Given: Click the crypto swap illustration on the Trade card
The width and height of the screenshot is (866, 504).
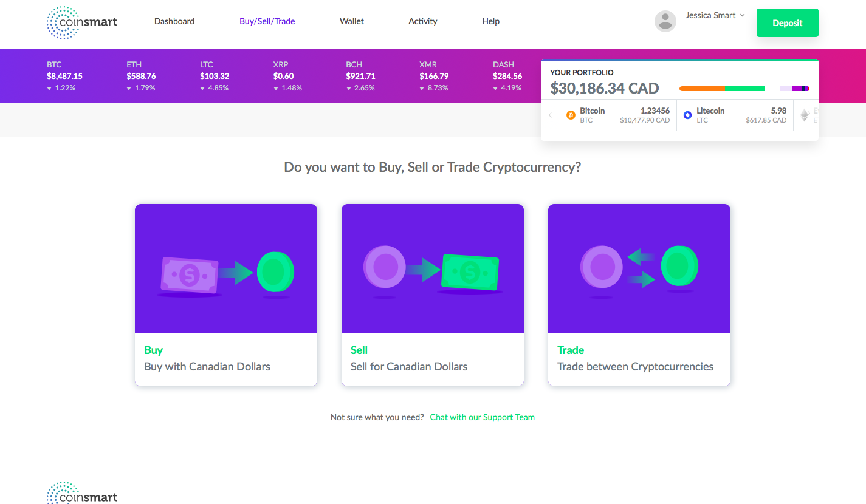Looking at the screenshot, I should [639, 268].
